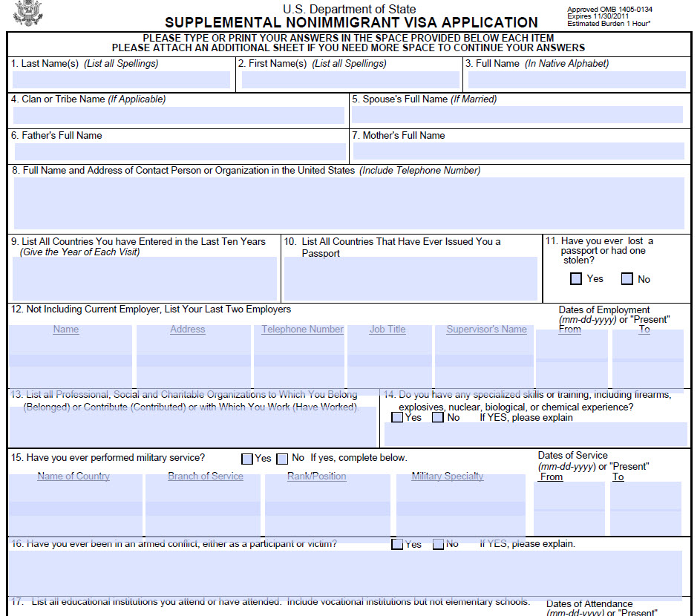The height and width of the screenshot is (616, 700).
Task: Click the countries that issued passport field
Action: coord(410,279)
